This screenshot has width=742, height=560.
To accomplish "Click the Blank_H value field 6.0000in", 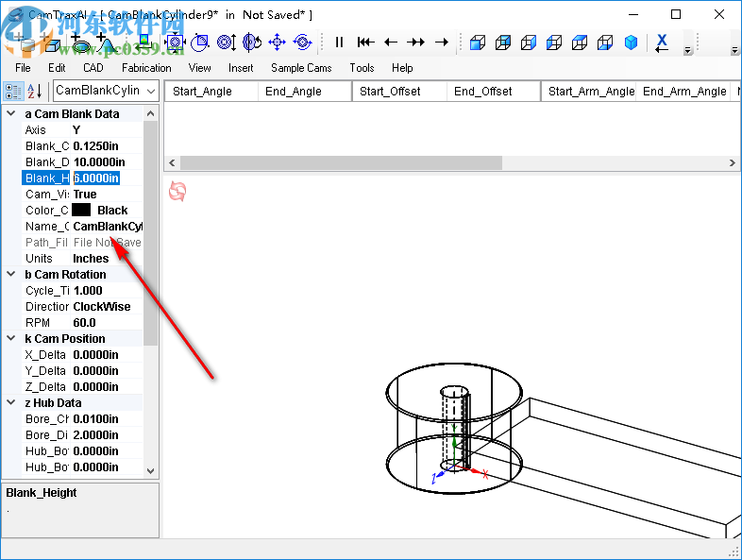I will tap(96, 178).
